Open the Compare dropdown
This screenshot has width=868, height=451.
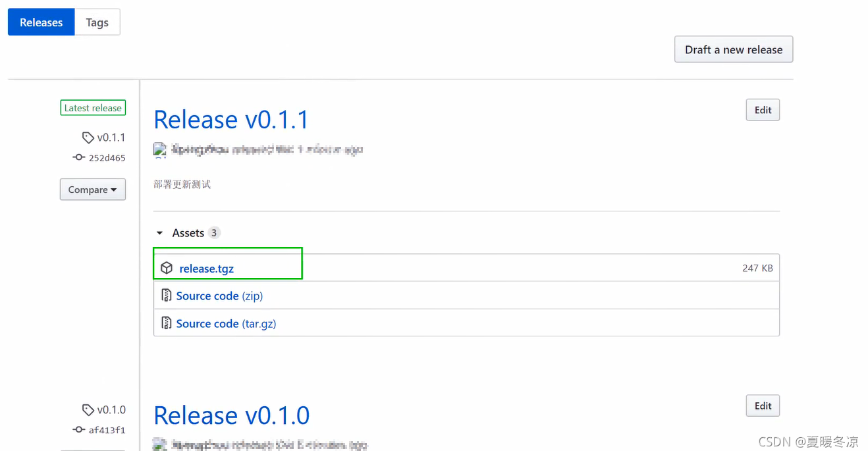93,190
